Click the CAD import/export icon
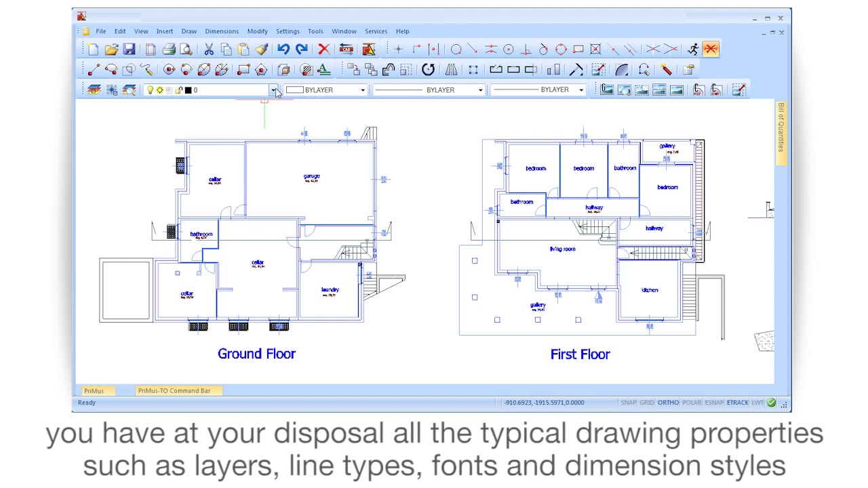868x488 pixels. (x=347, y=49)
